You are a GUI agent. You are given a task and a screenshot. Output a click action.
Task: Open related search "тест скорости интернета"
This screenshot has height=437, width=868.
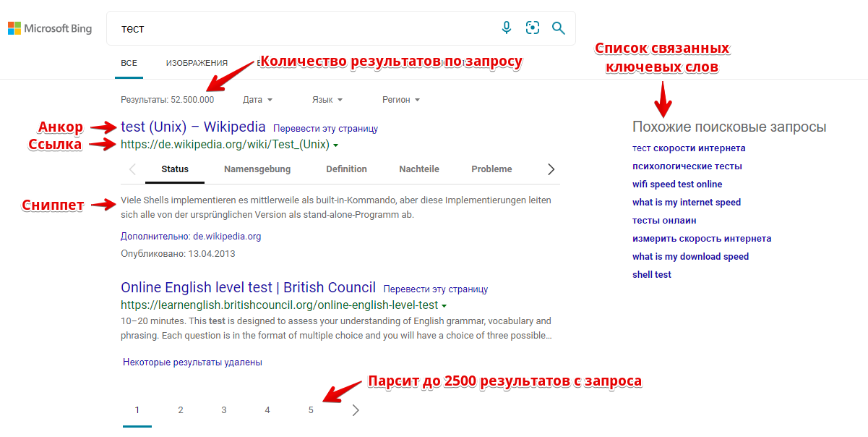pos(689,148)
